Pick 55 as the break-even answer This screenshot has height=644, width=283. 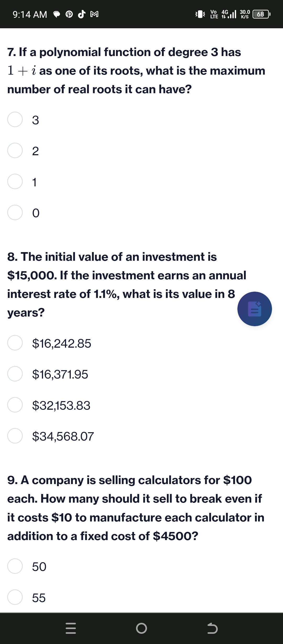click(15, 597)
